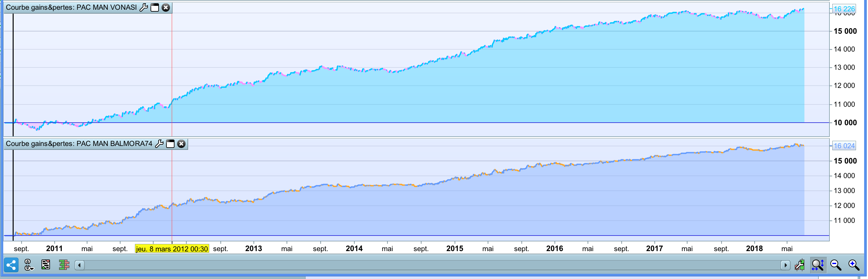Click '14 000' on the VONASI price axis
The image size is (868, 279).
844,49
